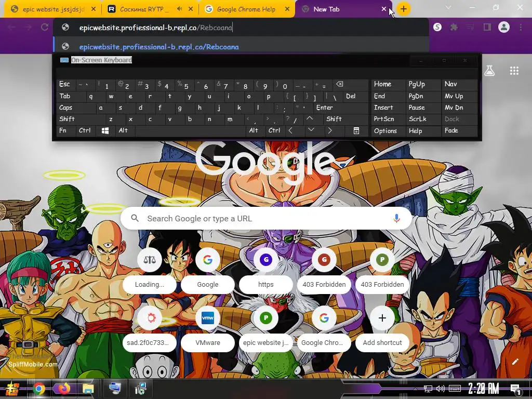Open the Help key on the On-Screen Keyboard
The image size is (532, 399).
point(423,130)
